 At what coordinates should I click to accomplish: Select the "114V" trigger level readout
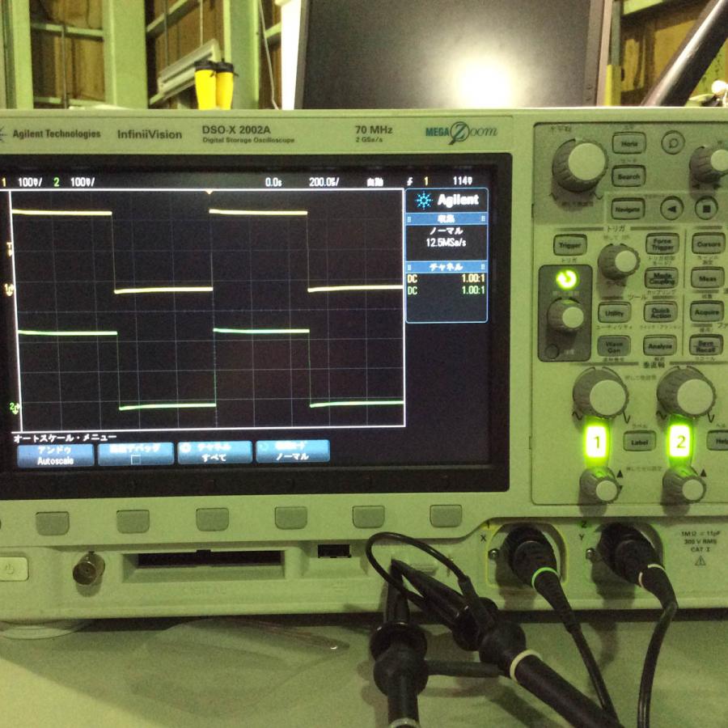coord(463,180)
